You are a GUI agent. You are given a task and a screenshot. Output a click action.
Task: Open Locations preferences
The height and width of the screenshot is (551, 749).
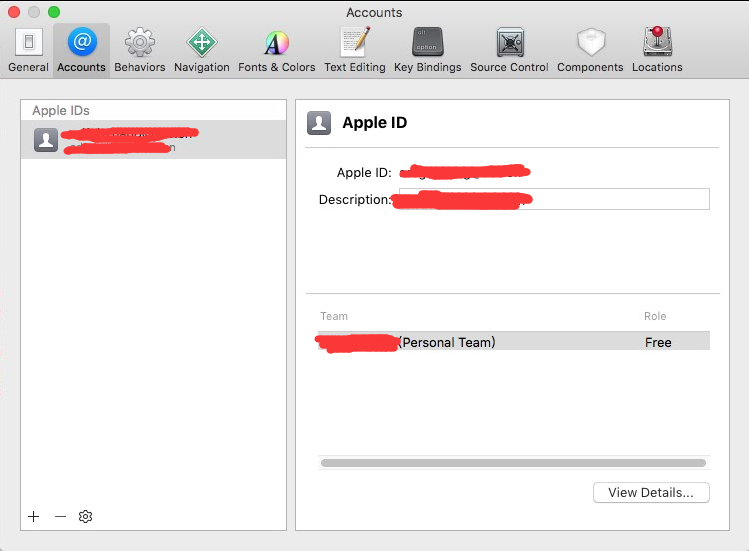pos(657,50)
